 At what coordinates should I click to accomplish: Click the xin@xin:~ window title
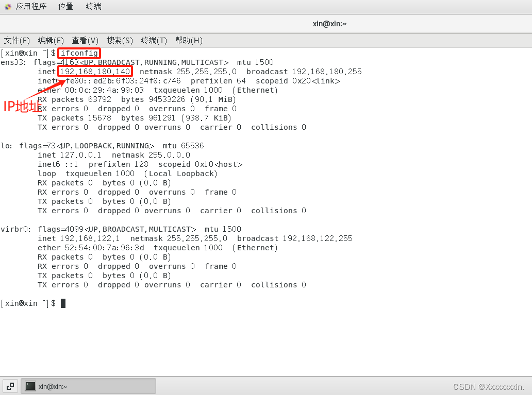pos(329,24)
